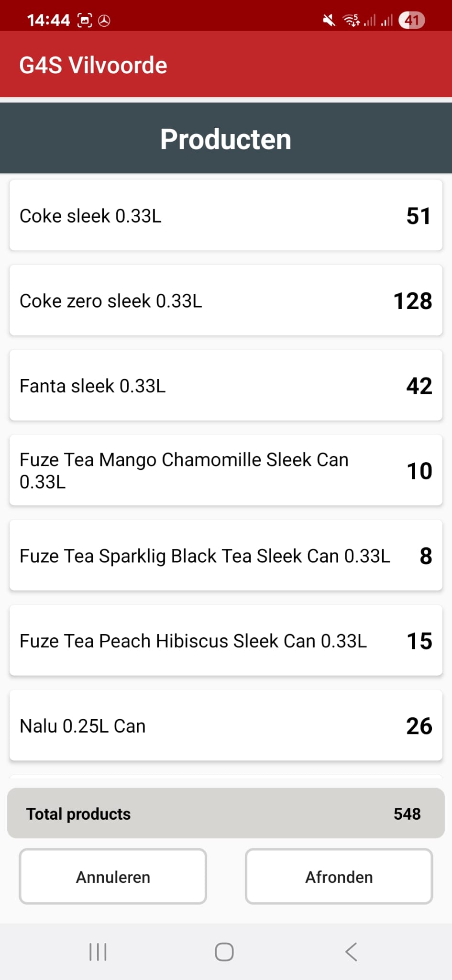Choose Fuze Tea Mango Chamomille Sleek Can
The height and width of the screenshot is (980, 452).
point(226,470)
